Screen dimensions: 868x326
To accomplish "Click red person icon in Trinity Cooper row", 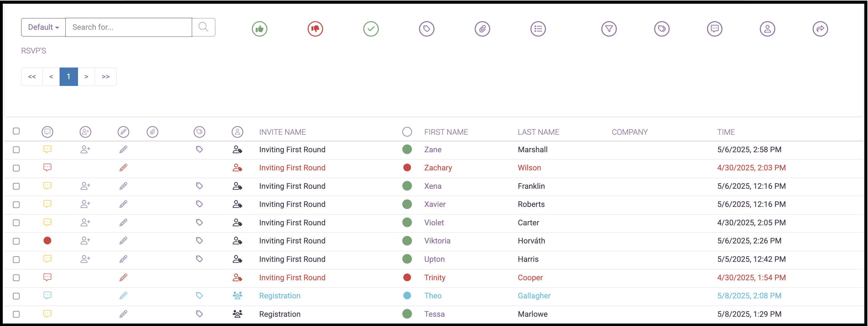I will [x=237, y=277].
